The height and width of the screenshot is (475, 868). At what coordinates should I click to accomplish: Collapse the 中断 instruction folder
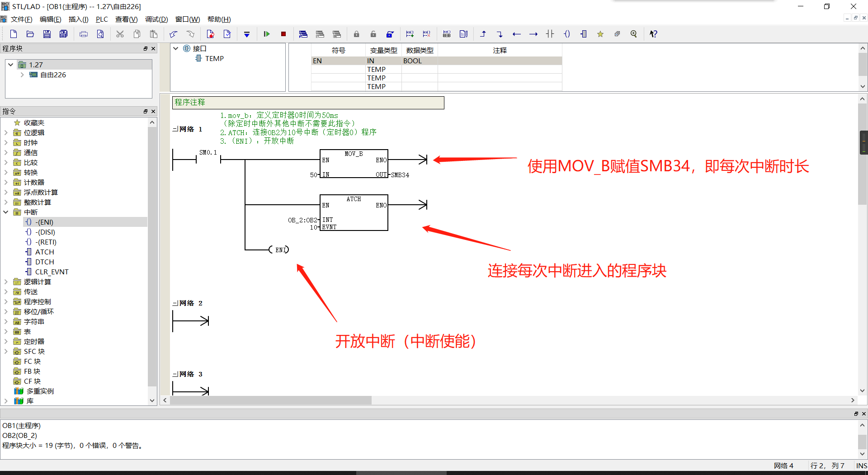(6, 212)
